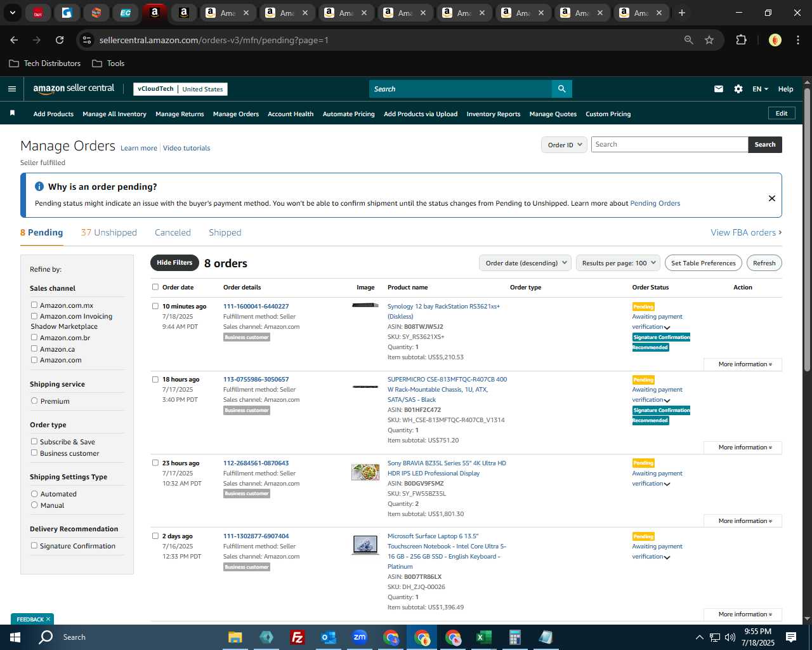This screenshot has width=812, height=650.
Task: Open order 113-0755986-3050657 link
Action: click(x=256, y=379)
